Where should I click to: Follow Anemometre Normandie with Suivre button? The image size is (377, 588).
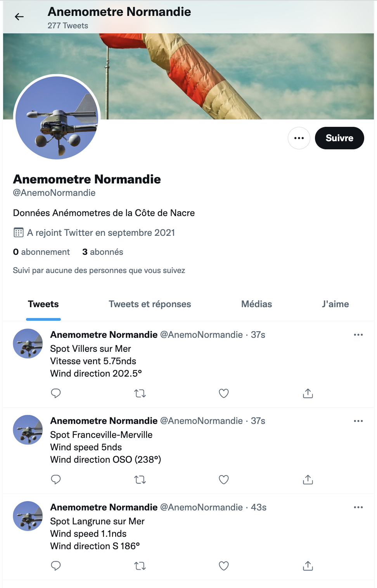tap(339, 138)
